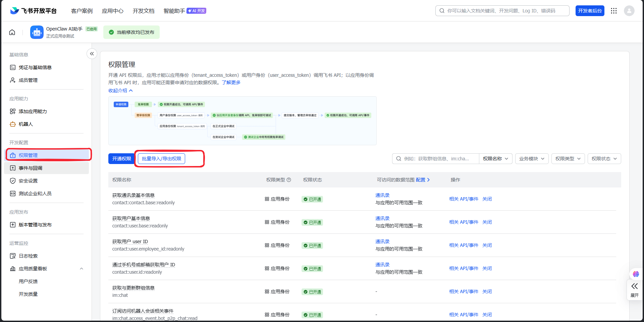The height and width of the screenshot is (322, 644).
Task: Click the home icon in the breadcrumb bar
Action: pos(12,32)
